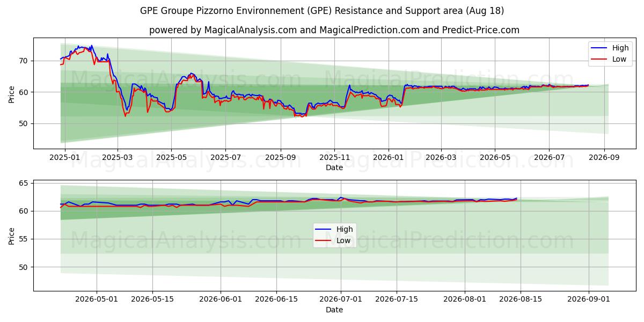Click the 50 price tick on top chart
This screenshot has height=322, width=644.
(24, 123)
